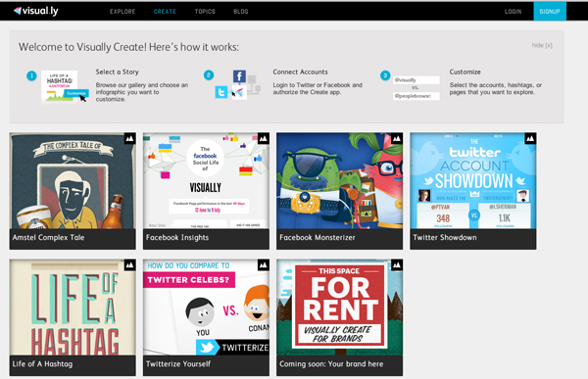
Task: Open the Twitterize Yourself thumbnail
Action: tap(206, 308)
